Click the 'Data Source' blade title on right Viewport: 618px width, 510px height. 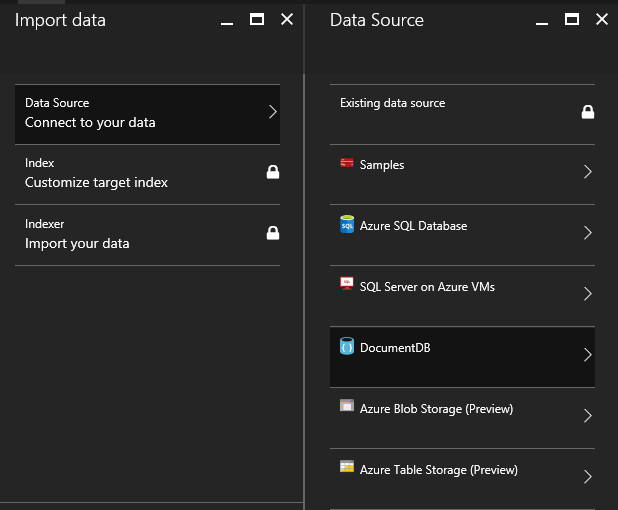(x=377, y=20)
